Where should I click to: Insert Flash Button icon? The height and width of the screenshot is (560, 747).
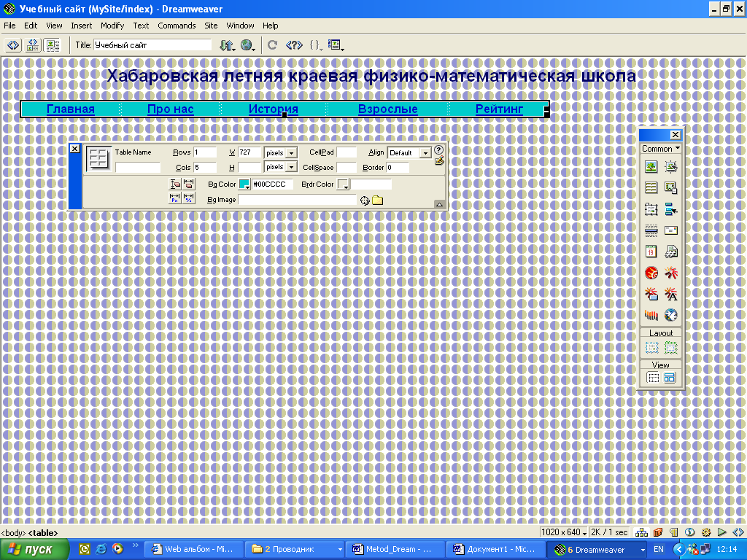tap(651, 294)
